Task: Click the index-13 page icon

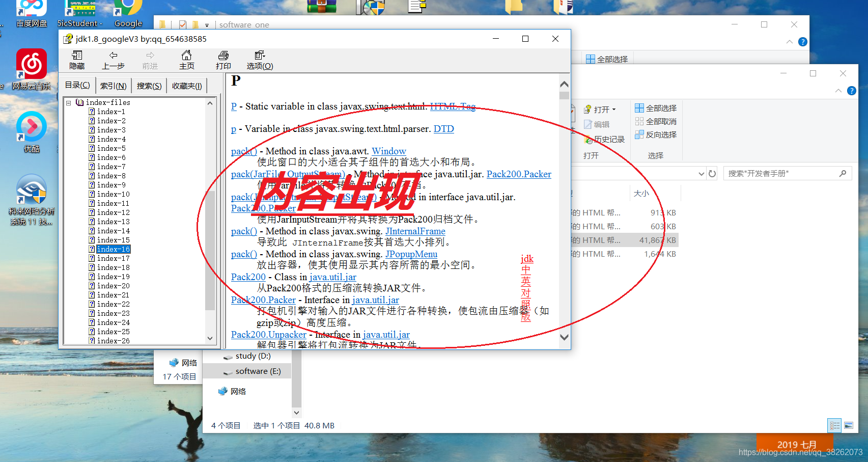Action: click(x=92, y=222)
